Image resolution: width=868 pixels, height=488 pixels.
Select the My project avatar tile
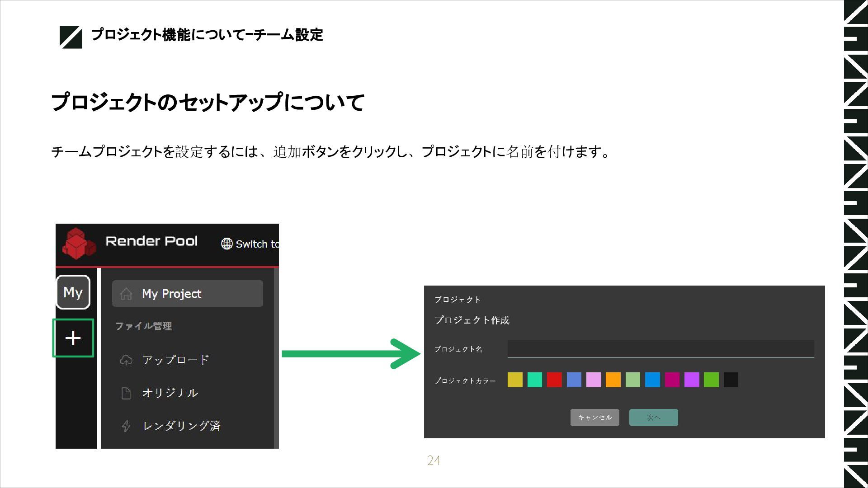click(73, 292)
